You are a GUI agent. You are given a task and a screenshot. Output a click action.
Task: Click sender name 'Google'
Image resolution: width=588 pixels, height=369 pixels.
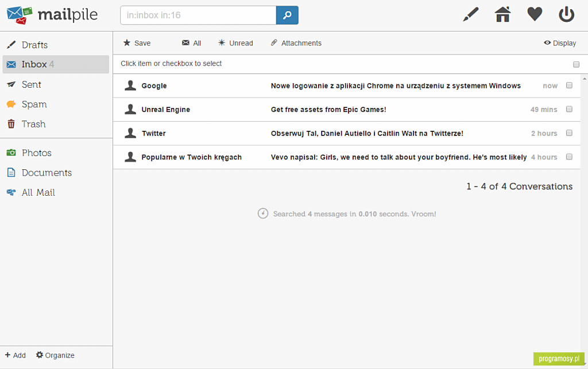pyautogui.click(x=154, y=86)
